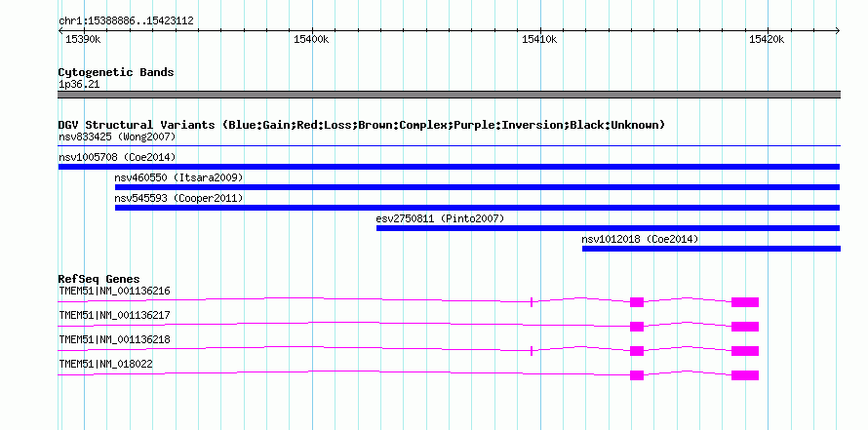Open the esv2750811 (Pinto2007) variant label
868x430 pixels.
click(x=440, y=218)
